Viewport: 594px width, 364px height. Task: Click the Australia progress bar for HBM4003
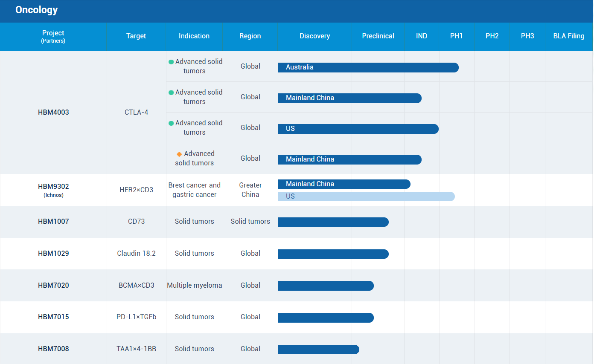[x=368, y=67]
